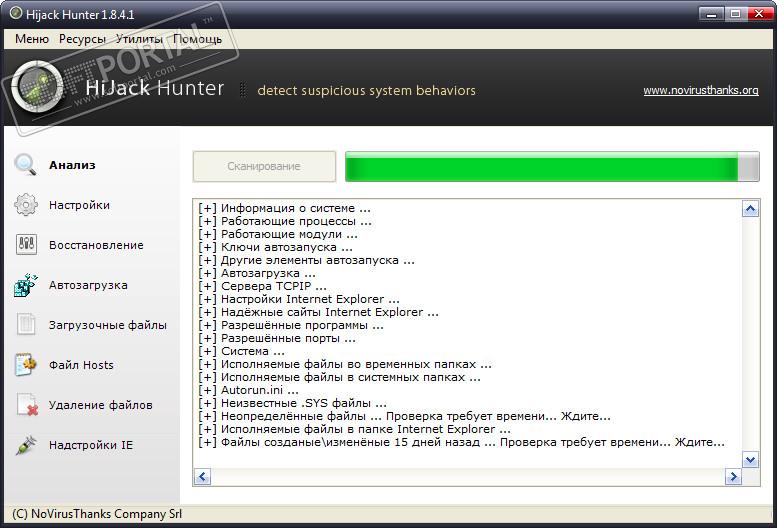Click the Удаление файлов red-cross icon

click(x=27, y=405)
